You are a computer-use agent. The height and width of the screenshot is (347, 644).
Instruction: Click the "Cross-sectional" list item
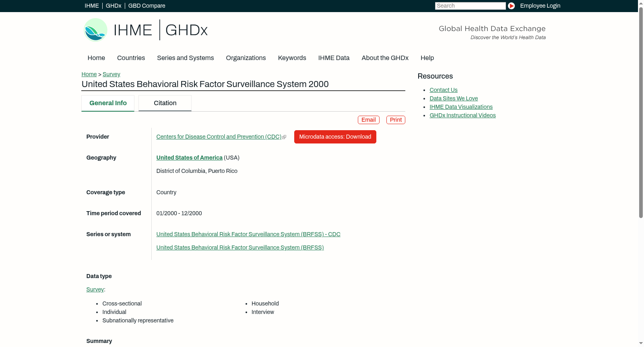(x=122, y=304)
